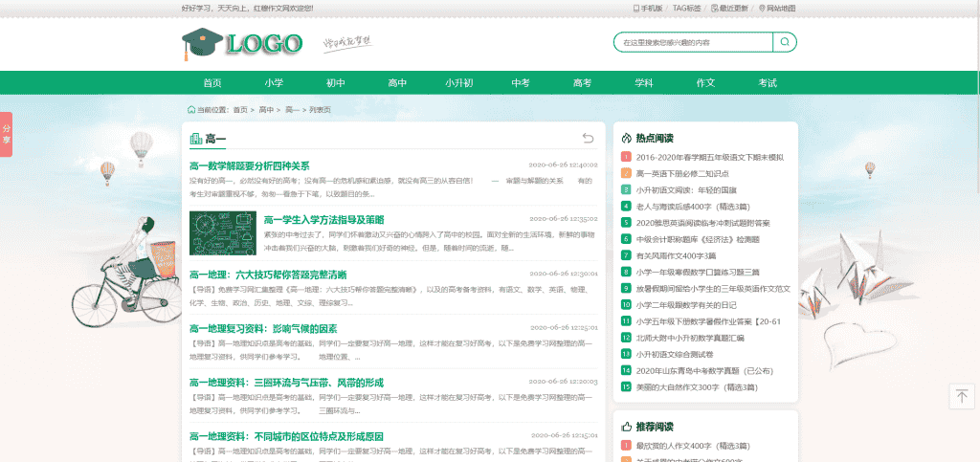Click the graduation cap LOGO
Screen dimensions: 980x462
coord(241,43)
